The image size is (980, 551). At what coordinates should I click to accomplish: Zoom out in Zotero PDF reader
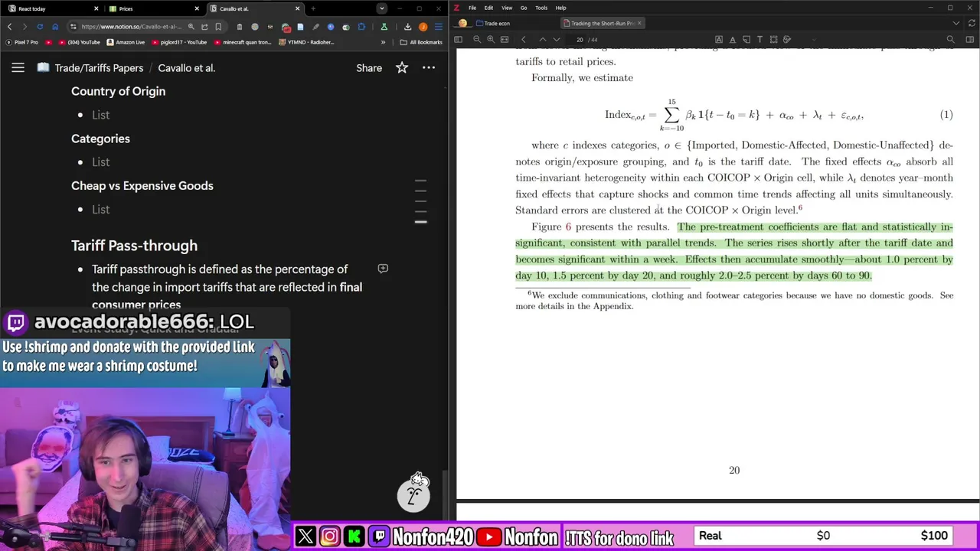click(x=477, y=39)
